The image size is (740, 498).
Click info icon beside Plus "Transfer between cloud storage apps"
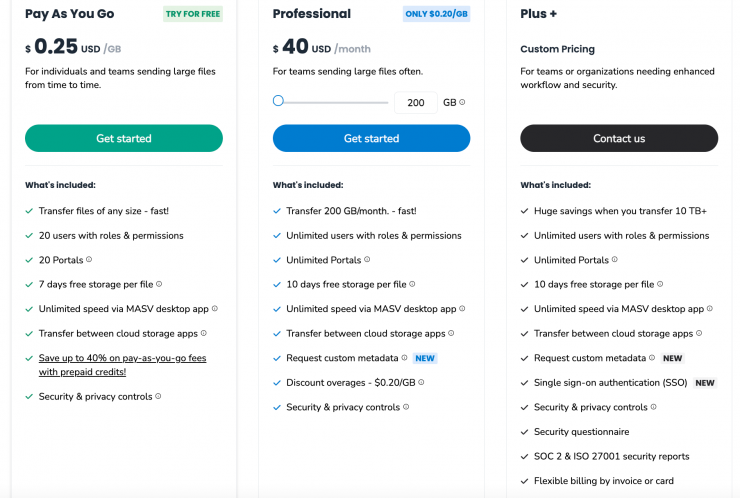(x=700, y=334)
